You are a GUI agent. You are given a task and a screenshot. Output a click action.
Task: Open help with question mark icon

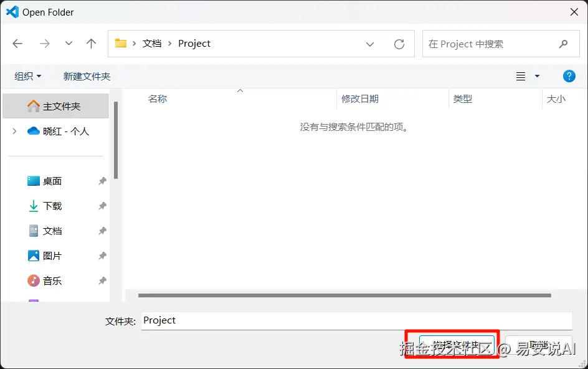[569, 76]
